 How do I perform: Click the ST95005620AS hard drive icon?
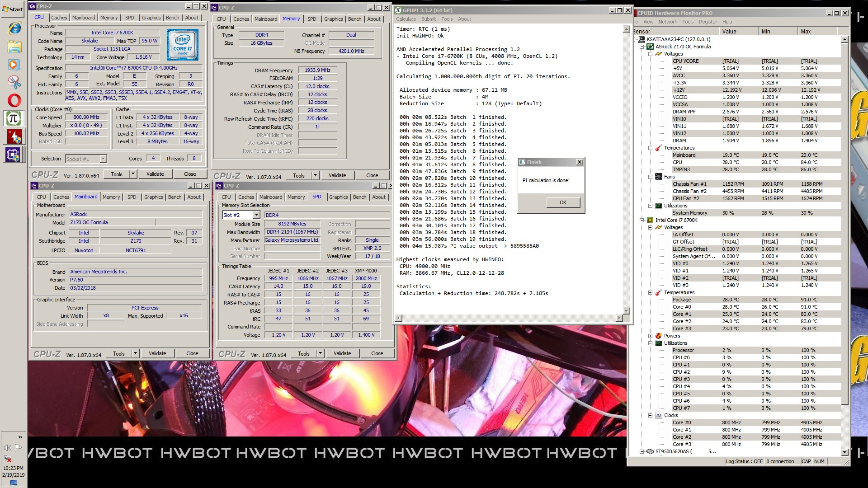point(650,451)
